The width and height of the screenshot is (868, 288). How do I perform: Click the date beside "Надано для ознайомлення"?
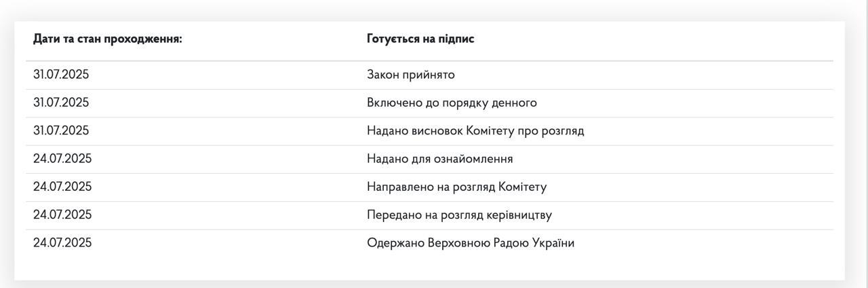point(62,159)
